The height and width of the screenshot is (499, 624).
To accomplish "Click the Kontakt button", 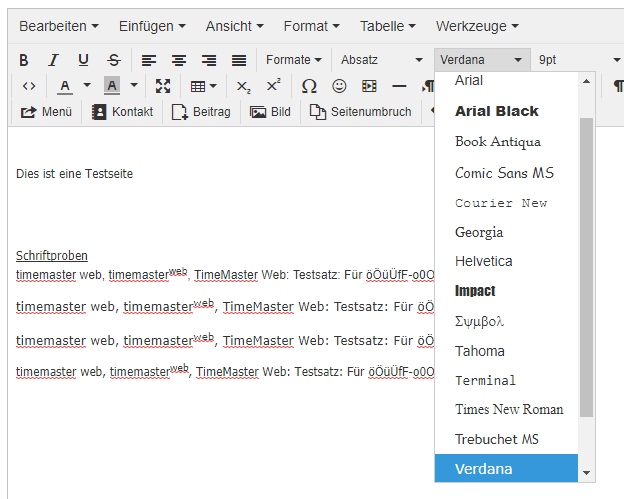I will point(122,112).
